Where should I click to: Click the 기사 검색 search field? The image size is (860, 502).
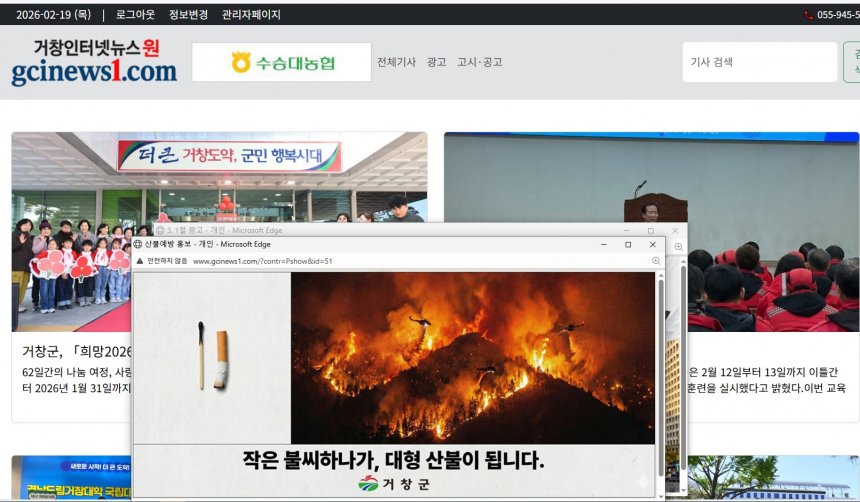[759, 62]
